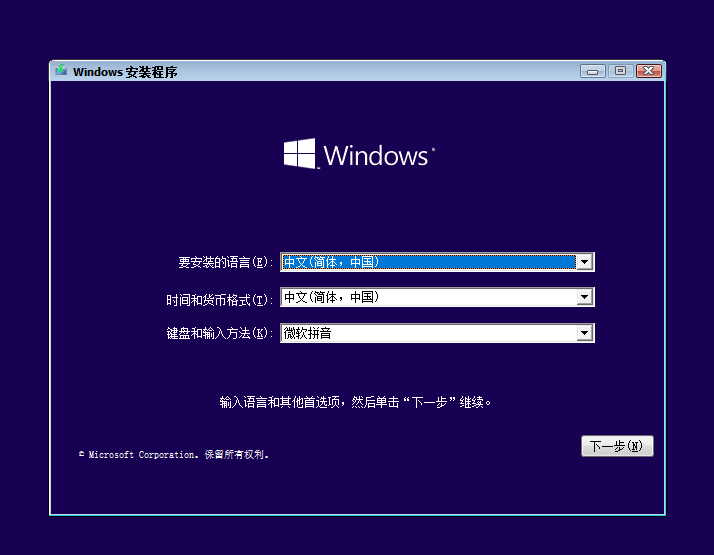Close the Windows 安装程序 window
Screen dimensions: 714x555
[648, 71]
